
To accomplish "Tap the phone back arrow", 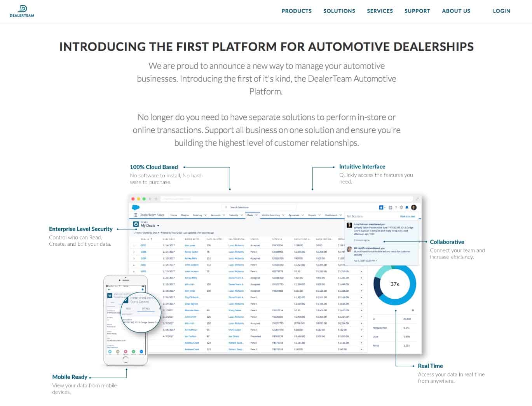I will coord(109,289).
